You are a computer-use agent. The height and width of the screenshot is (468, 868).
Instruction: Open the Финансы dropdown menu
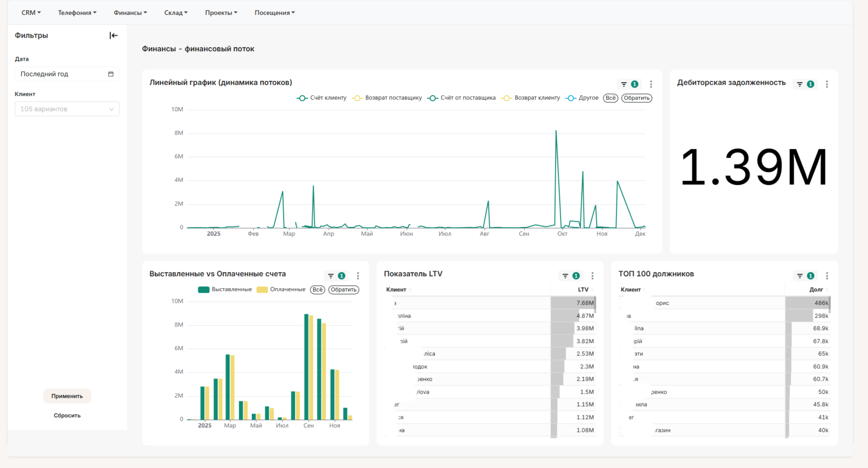tap(130, 12)
